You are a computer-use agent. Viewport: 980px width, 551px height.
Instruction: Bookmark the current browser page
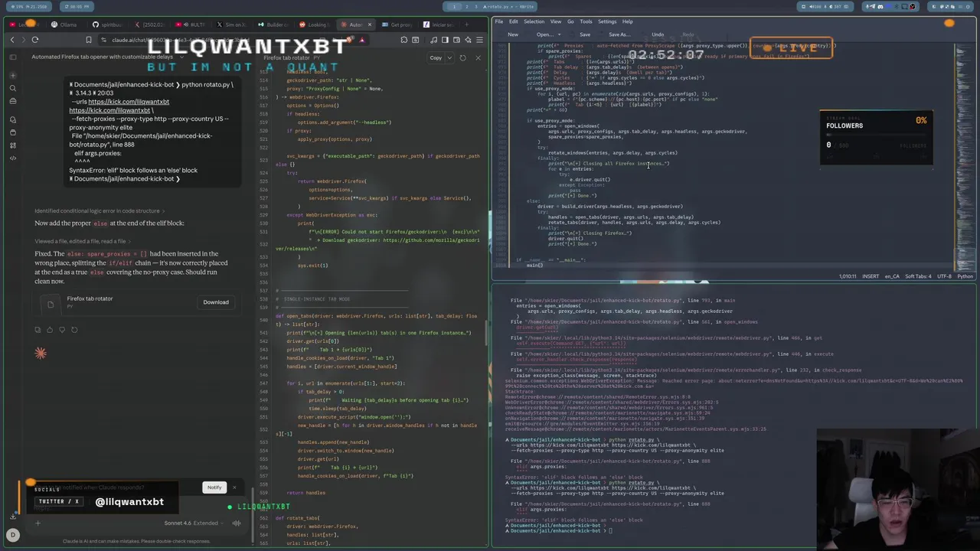point(88,40)
